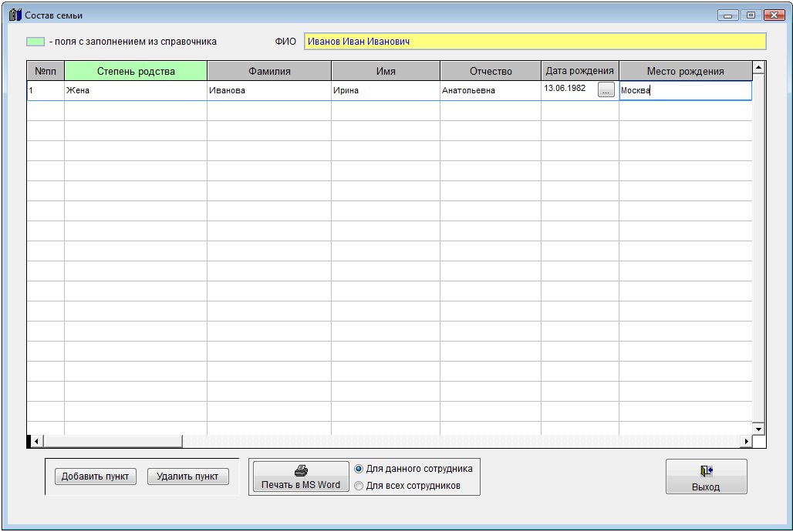Click the 'Место рождения' column header
The image size is (793, 532).
pyautogui.click(x=685, y=71)
